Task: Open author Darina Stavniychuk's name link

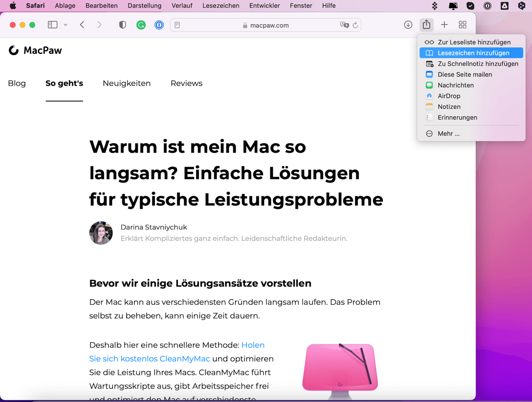Action: (154, 227)
